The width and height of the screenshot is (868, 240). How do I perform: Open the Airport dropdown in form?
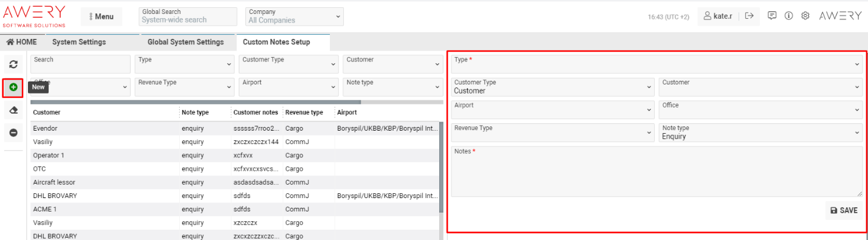pos(553,110)
